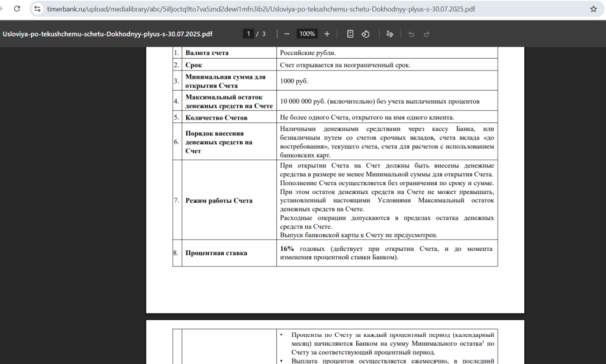606x364 pixels.
Task: Select sentence starting "Пополнение Счета осуществляется"
Action: 387,183
